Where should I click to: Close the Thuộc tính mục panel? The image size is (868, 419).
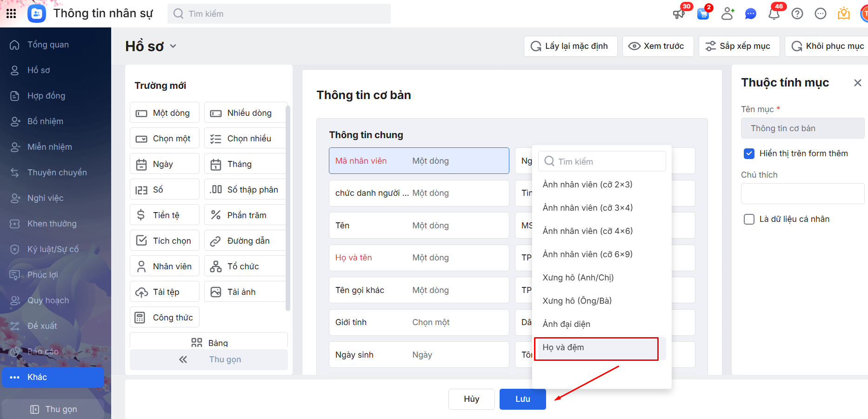coord(858,83)
